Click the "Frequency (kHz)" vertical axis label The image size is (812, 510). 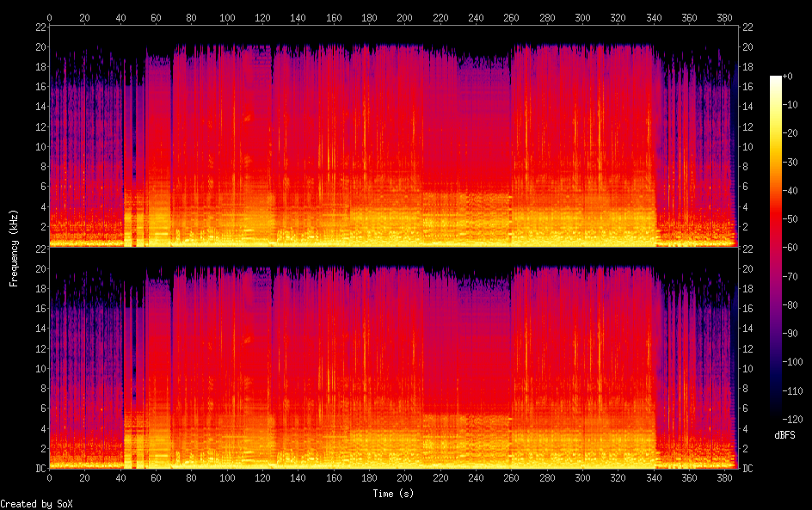pos(14,248)
